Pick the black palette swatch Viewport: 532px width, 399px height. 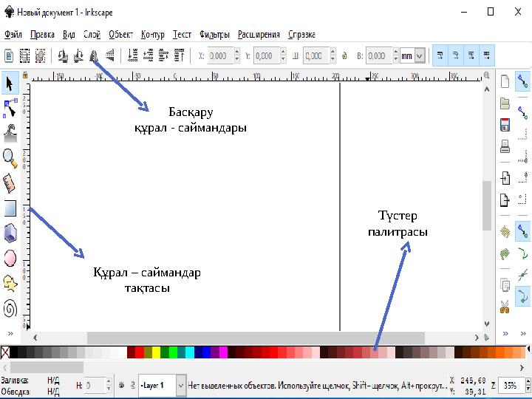point(14,352)
